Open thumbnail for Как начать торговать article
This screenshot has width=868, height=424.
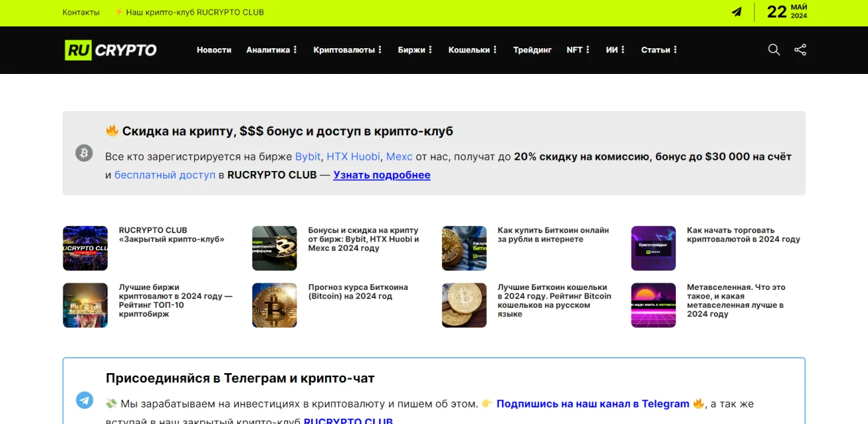654,248
